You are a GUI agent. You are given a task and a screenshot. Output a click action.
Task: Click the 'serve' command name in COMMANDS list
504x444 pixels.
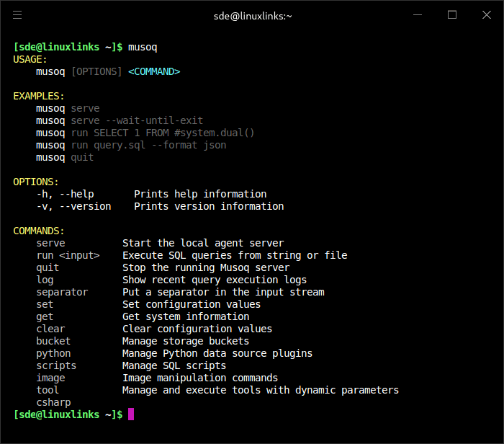click(51, 243)
